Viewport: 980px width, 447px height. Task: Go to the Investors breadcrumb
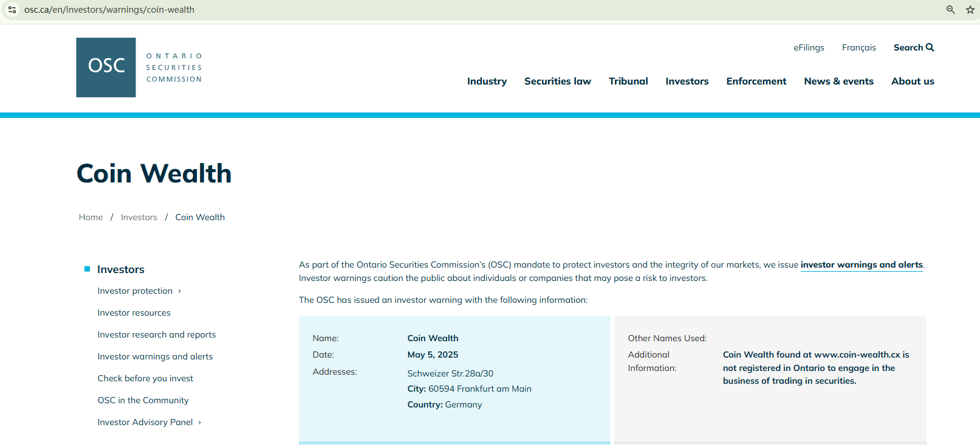pyautogui.click(x=139, y=217)
